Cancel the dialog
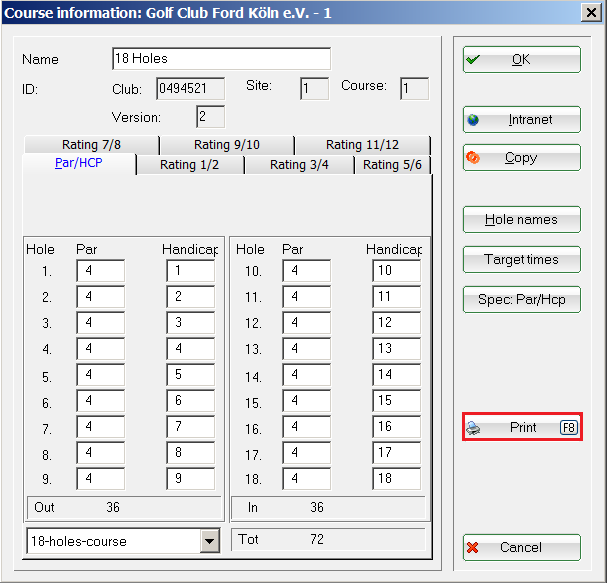 521,547
